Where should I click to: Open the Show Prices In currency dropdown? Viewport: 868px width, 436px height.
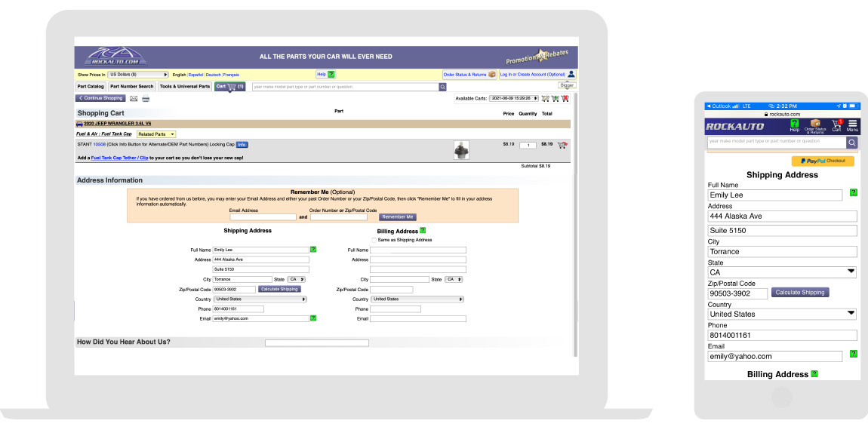coord(138,74)
